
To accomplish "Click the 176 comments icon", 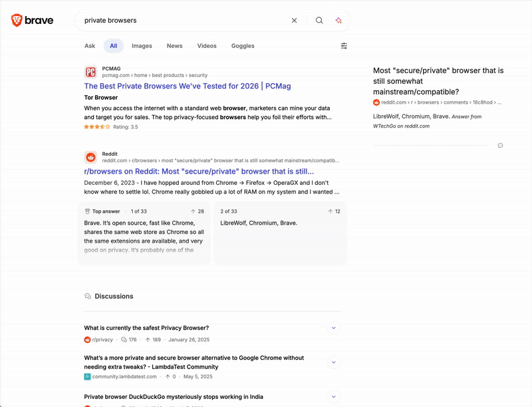I will click(124, 340).
